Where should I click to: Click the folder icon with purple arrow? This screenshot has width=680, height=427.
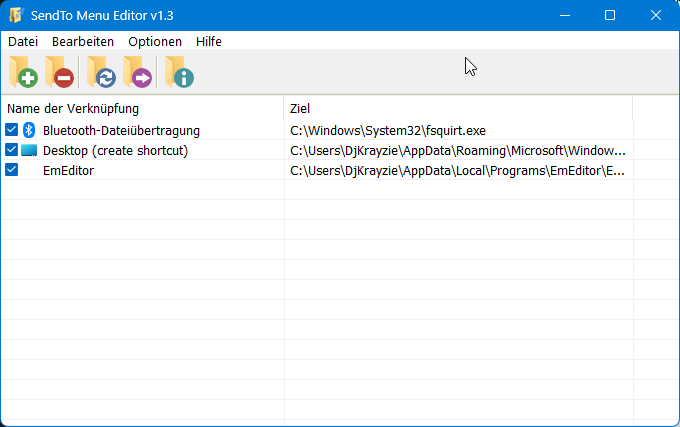tap(137, 72)
